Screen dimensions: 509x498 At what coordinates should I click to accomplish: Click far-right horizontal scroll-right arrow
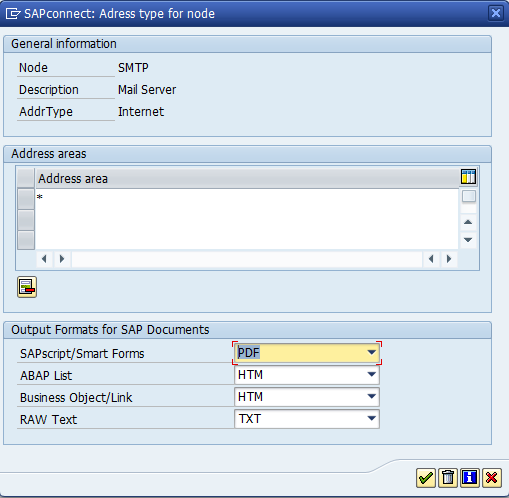click(449, 259)
